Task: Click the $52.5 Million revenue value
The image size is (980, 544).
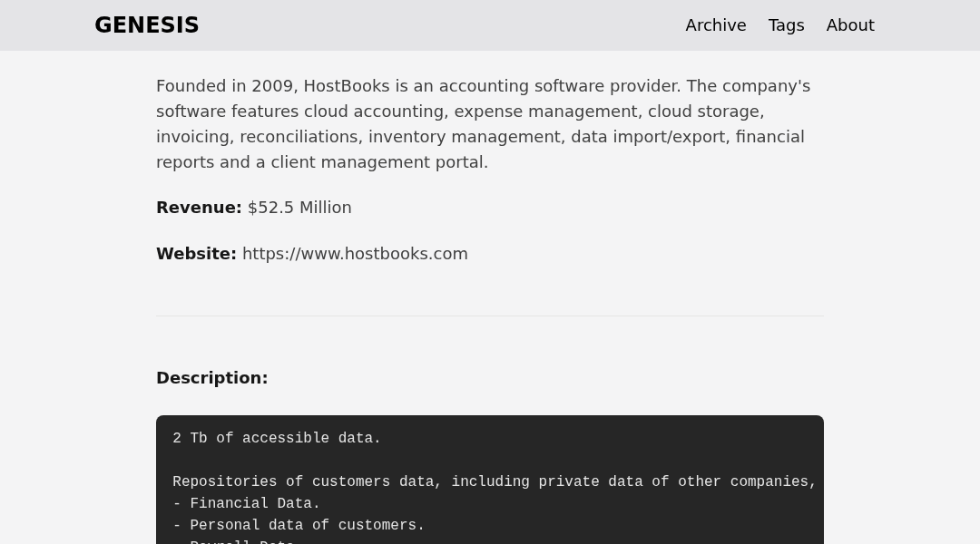Action: click(x=299, y=208)
